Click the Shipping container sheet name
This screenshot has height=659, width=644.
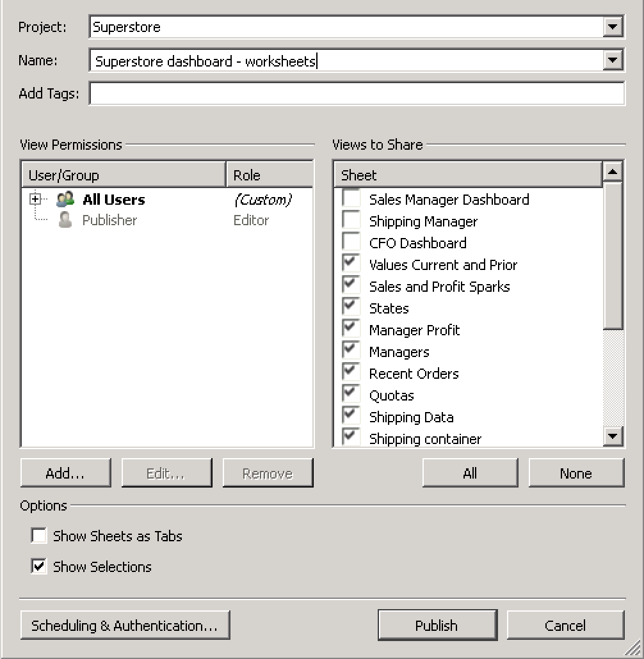click(425, 439)
